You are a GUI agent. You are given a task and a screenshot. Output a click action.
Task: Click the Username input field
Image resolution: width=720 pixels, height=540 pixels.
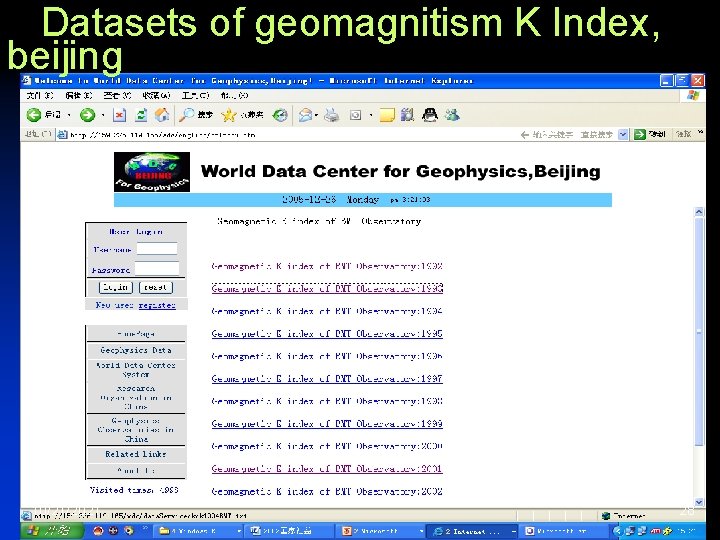[157, 248]
